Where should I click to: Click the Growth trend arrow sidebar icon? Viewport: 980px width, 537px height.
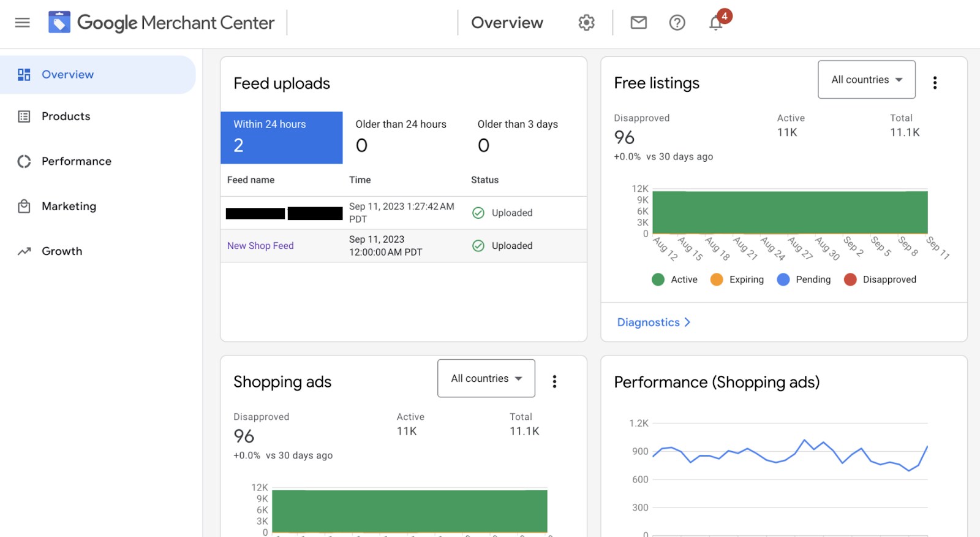[24, 251]
